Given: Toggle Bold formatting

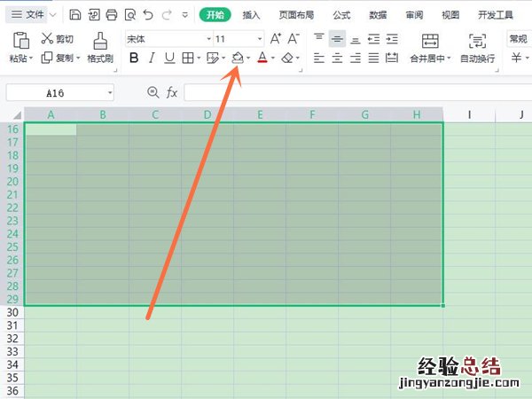Looking at the screenshot, I should [x=134, y=58].
